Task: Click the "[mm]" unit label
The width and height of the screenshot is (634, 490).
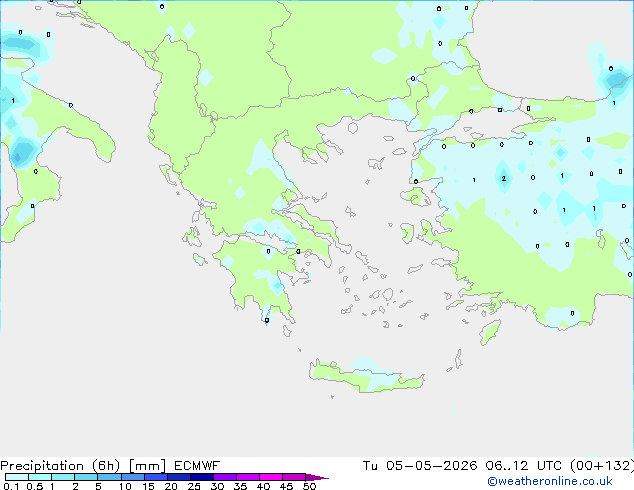Action: (147, 466)
